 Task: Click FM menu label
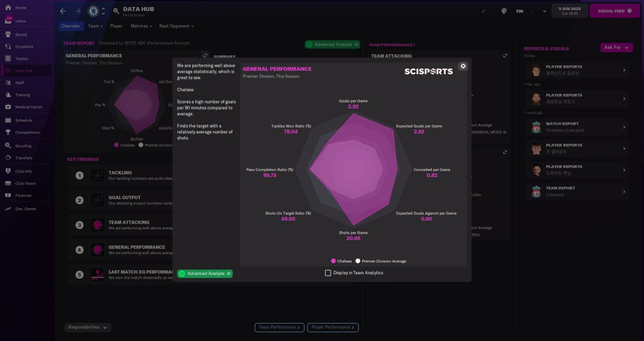coord(520,11)
